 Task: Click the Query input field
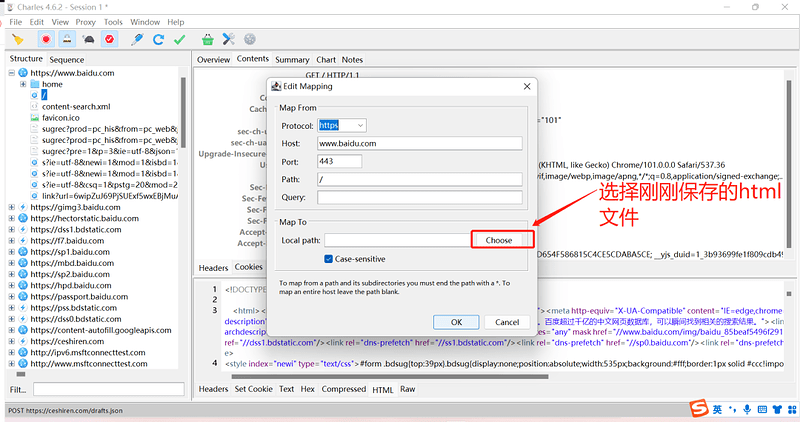[419, 197]
